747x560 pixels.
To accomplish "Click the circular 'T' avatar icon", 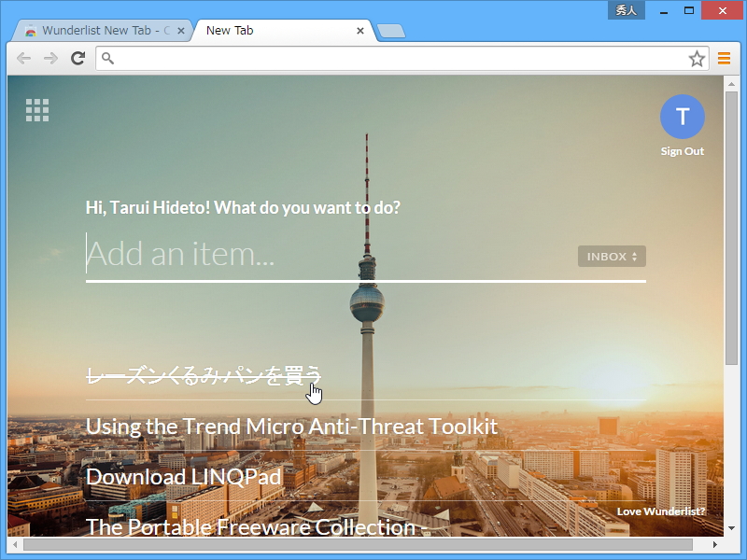I will tap(683, 116).
